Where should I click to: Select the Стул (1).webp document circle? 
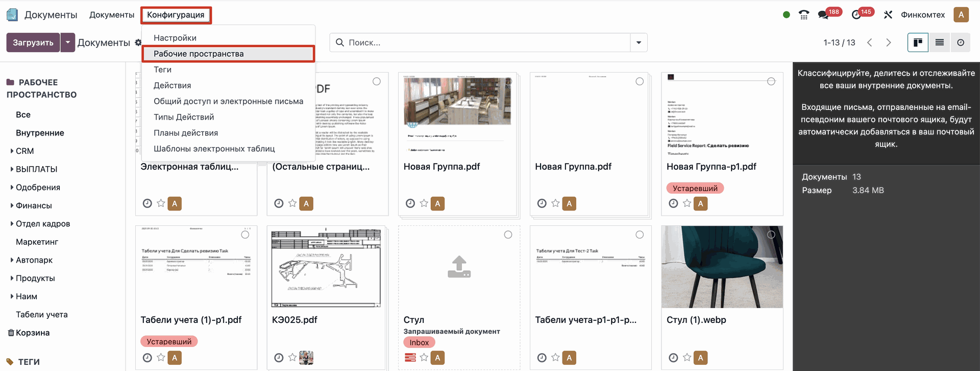pyautogui.click(x=771, y=235)
